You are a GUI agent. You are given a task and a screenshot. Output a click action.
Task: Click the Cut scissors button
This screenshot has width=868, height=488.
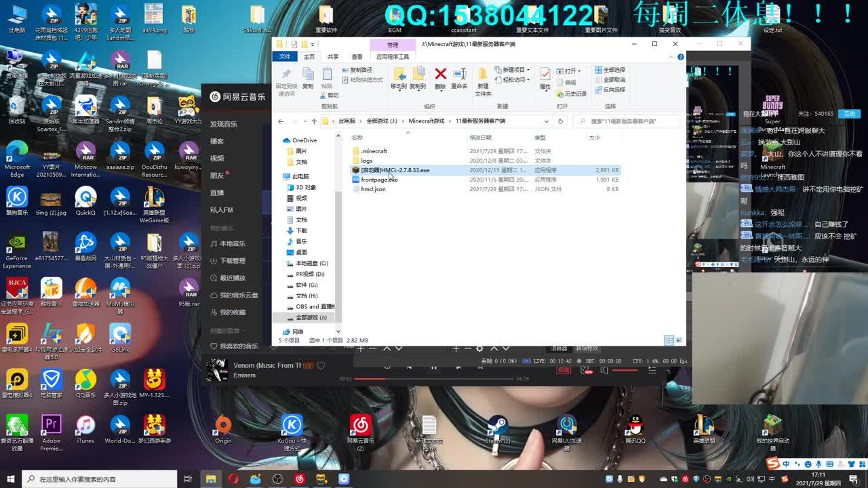pyautogui.click(x=329, y=95)
